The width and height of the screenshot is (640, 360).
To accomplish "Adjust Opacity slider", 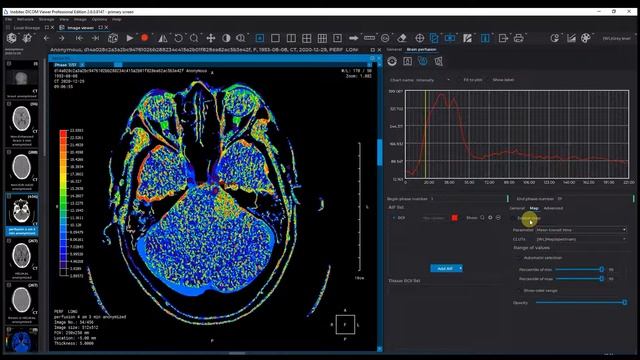I will pyautogui.click(x=581, y=302).
